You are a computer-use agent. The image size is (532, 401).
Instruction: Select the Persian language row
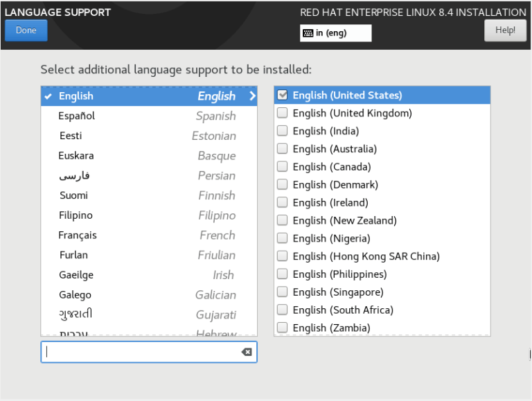pyautogui.click(x=149, y=176)
